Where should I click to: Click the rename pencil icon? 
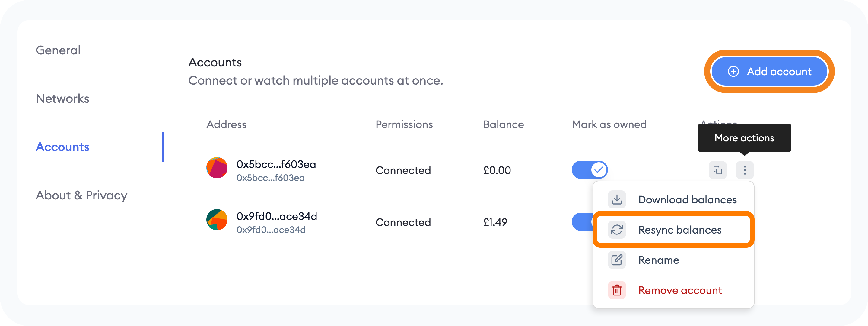point(617,260)
